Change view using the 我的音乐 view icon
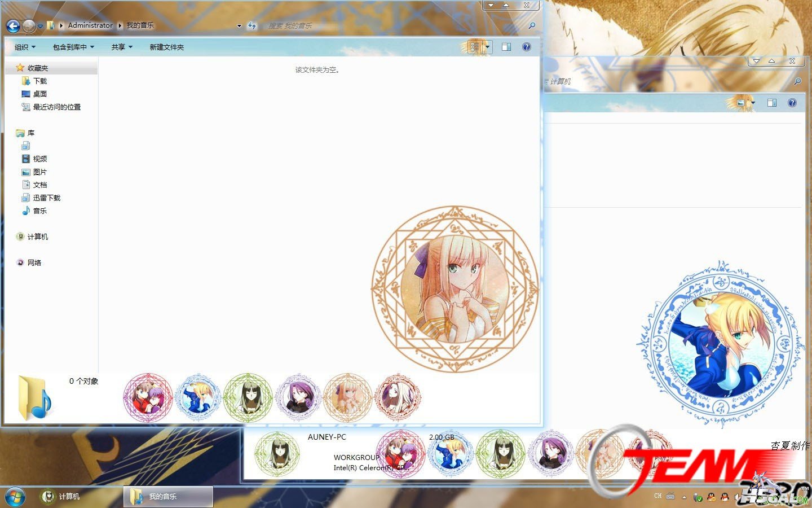 (x=475, y=47)
